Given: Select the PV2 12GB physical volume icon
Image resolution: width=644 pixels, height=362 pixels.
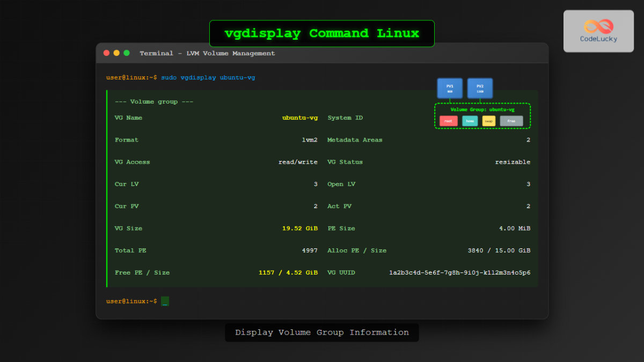Looking at the screenshot, I should [479, 88].
